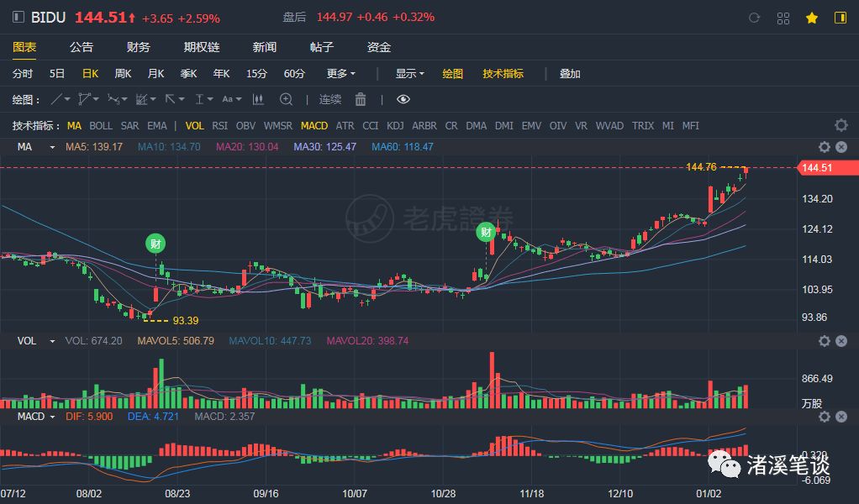
Task: Expand the wave tool dropdown arrow
Action: pos(124,100)
